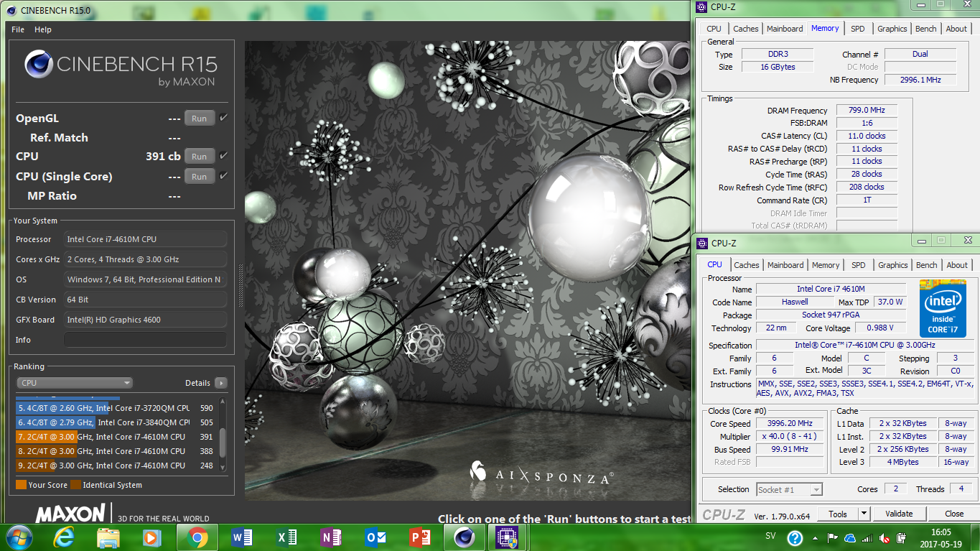Open Memory tab in lower CPU-Z window
This screenshot has height=551, width=980.
click(x=826, y=265)
